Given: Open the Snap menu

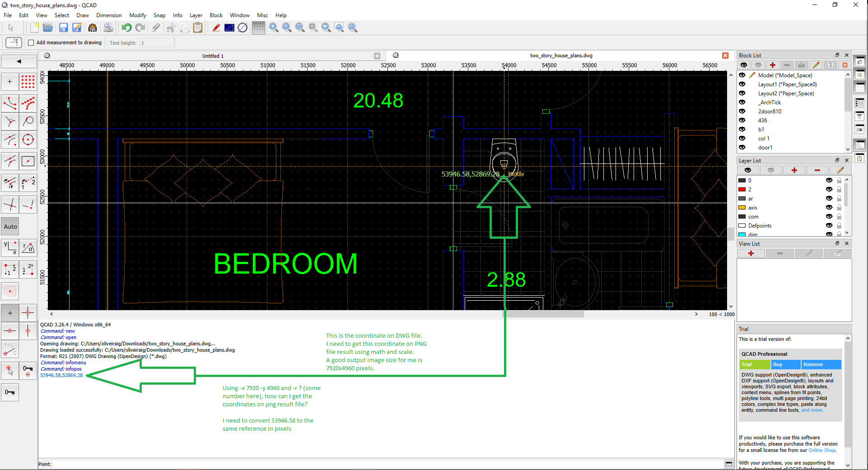Looking at the screenshot, I should 159,15.
